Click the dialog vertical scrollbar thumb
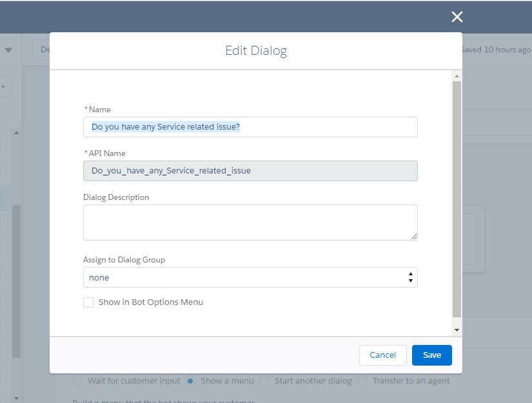The width and height of the screenshot is (532, 403). point(457,199)
